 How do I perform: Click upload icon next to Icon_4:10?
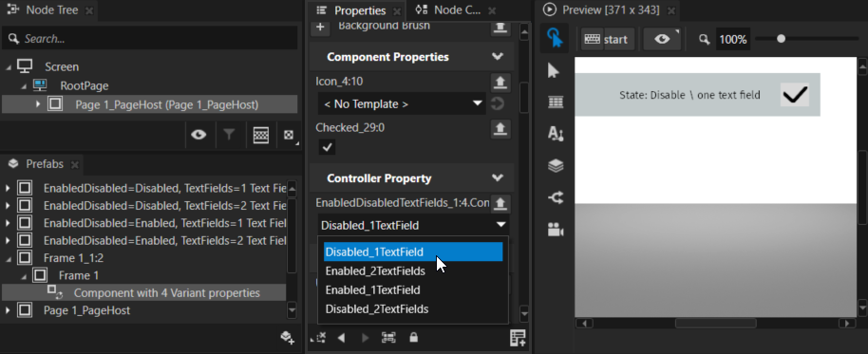500,83
